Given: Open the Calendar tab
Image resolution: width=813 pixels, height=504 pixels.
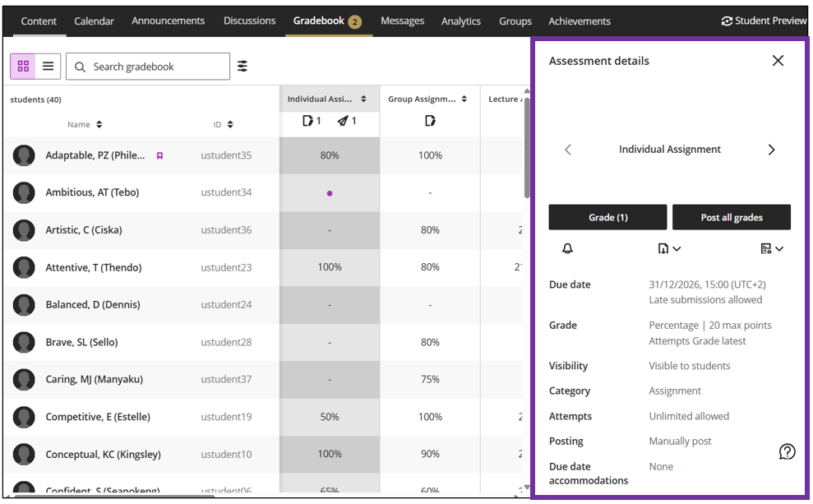Looking at the screenshot, I should (x=94, y=21).
